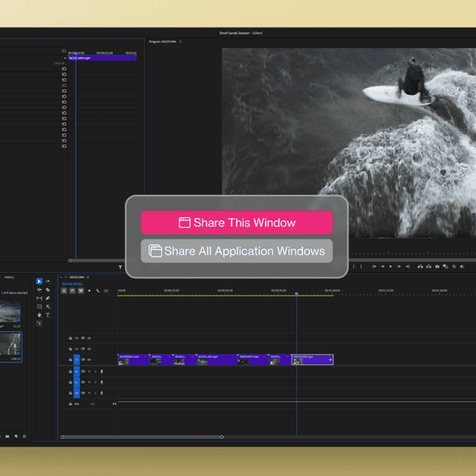The image size is (476, 476).
Task: Step forward one frame in Program monitor
Action: 399,267
